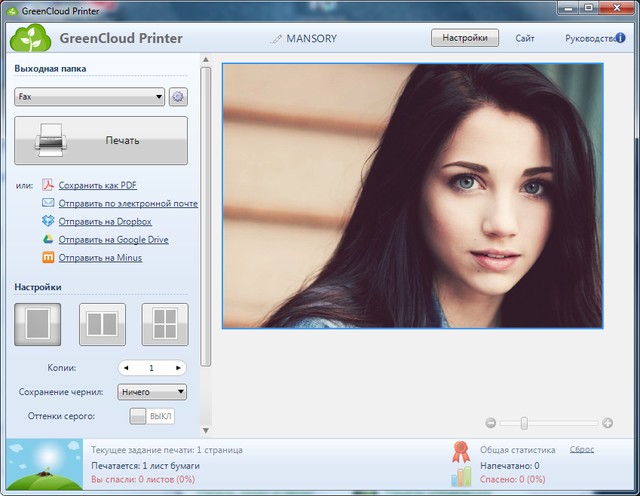Click the PDF icon beside Сохранить как PDF

[x=47, y=185]
